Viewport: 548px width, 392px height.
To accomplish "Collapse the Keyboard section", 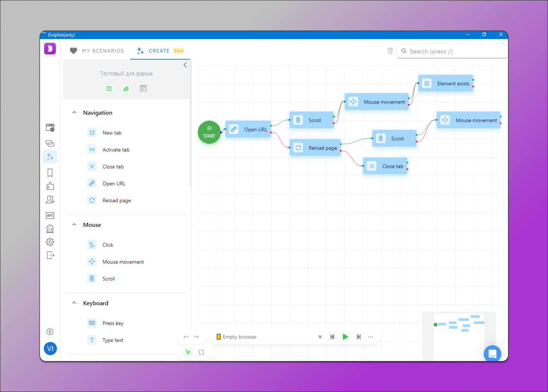I will tap(74, 303).
